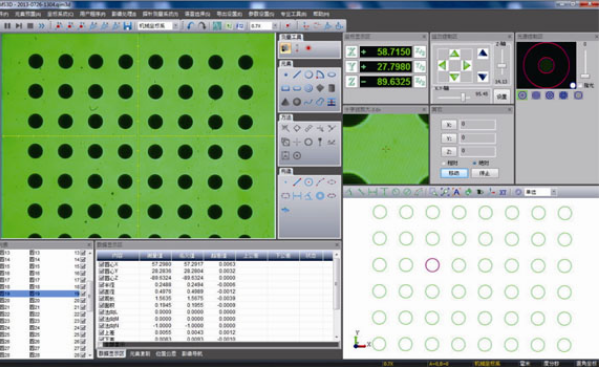Click the blue floppy-disk save icon
The width and height of the screenshot is (600, 367).
pos(127,26)
